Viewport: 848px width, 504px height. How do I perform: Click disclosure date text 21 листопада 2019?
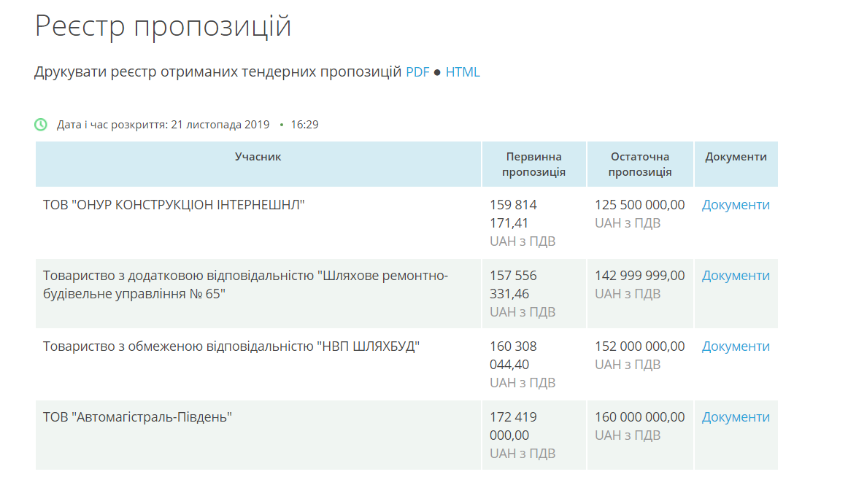coord(220,125)
